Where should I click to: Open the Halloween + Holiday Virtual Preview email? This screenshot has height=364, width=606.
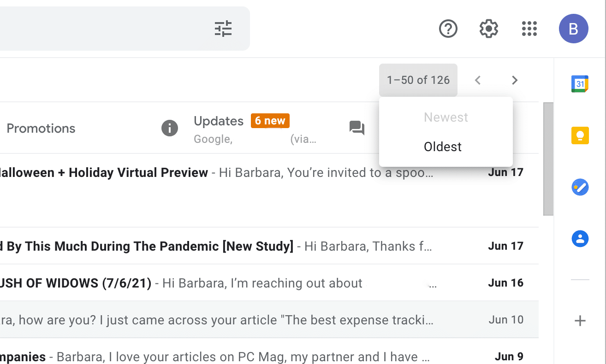point(138,173)
